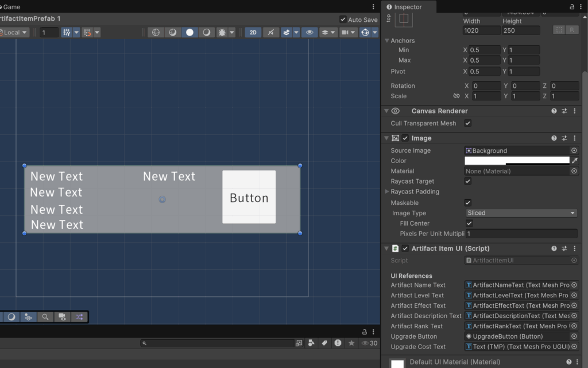Click the shuffle arrows overlay icon
The width and height of the screenshot is (588, 368).
[x=79, y=317]
